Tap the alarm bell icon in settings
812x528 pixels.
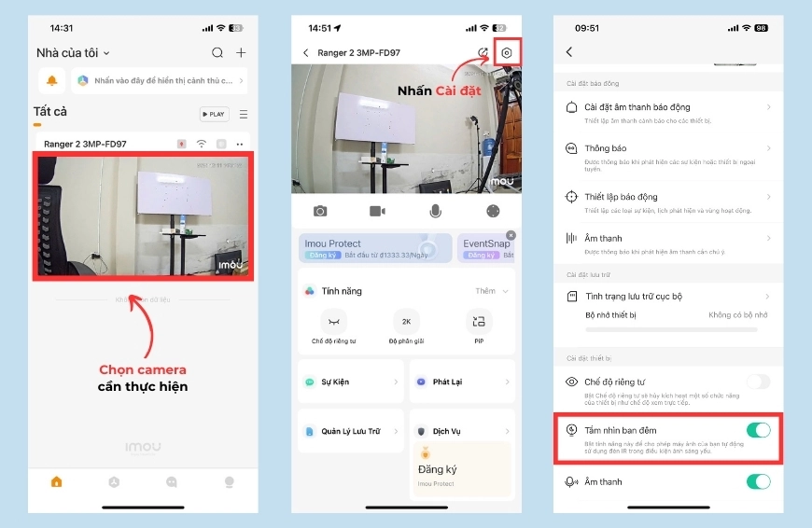pyautogui.click(x=571, y=107)
